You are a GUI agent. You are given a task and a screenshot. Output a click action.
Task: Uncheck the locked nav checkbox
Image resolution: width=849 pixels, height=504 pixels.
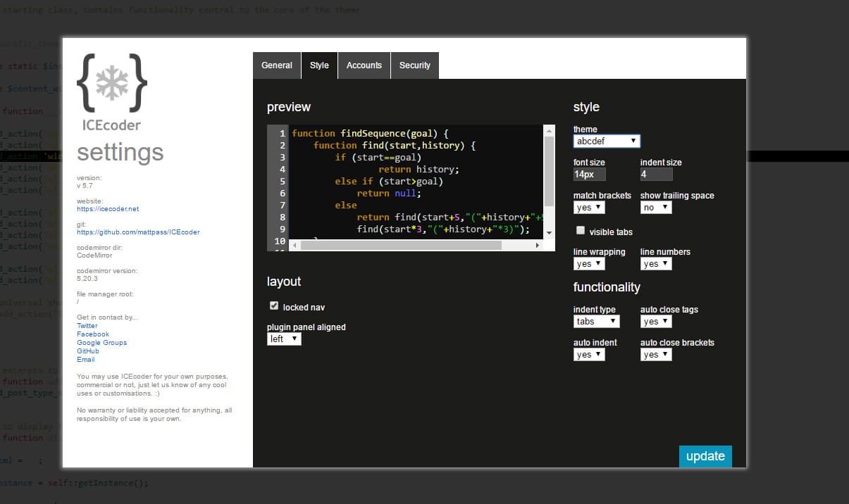pos(274,306)
